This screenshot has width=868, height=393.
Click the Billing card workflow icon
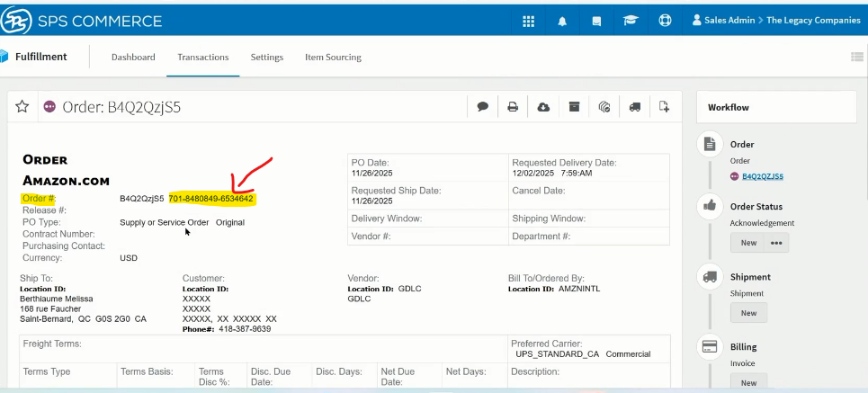coord(710,346)
